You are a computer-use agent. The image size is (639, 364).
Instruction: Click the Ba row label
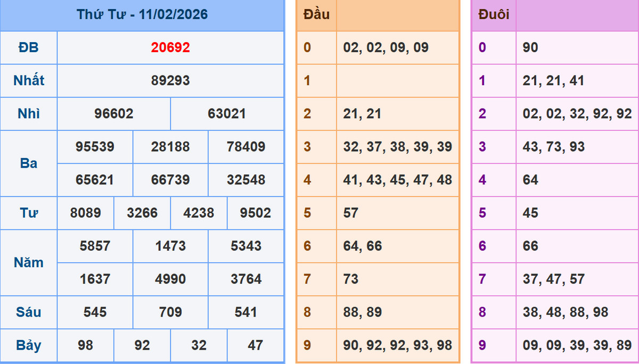click(x=29, y=163)
